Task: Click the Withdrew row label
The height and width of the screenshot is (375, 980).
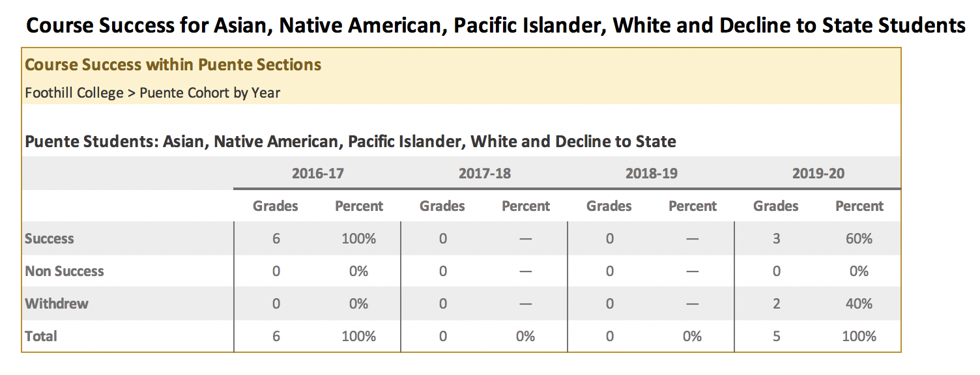Action: 57,303
